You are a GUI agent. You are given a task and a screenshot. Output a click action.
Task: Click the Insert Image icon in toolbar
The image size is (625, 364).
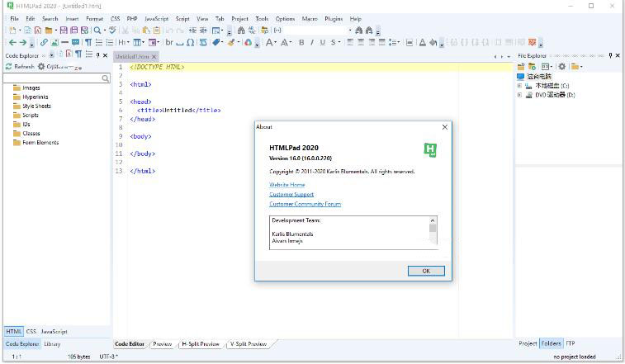(54, 42)
